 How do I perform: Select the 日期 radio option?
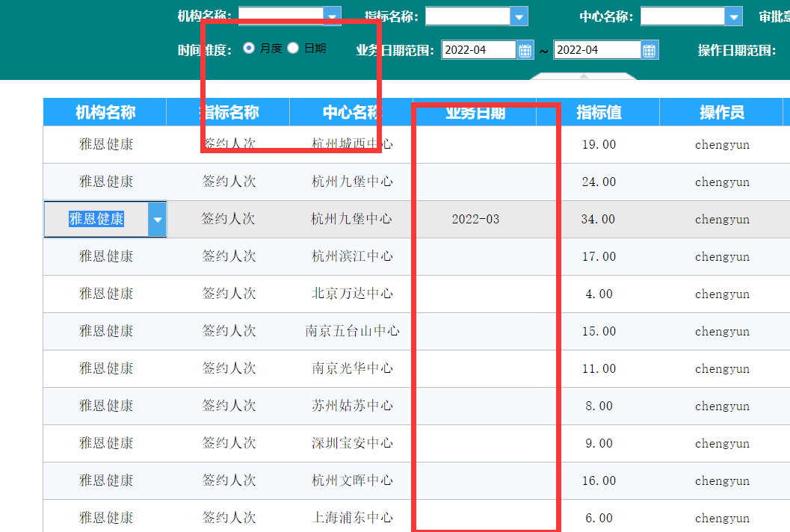click(x=293, y=48)
